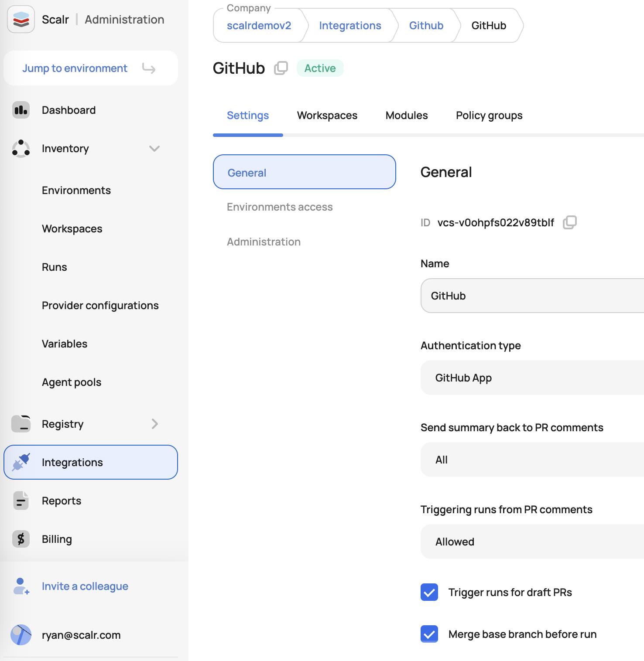Uncheck Merge base branch before run
The image size is (644, 661).
[429, 634]
